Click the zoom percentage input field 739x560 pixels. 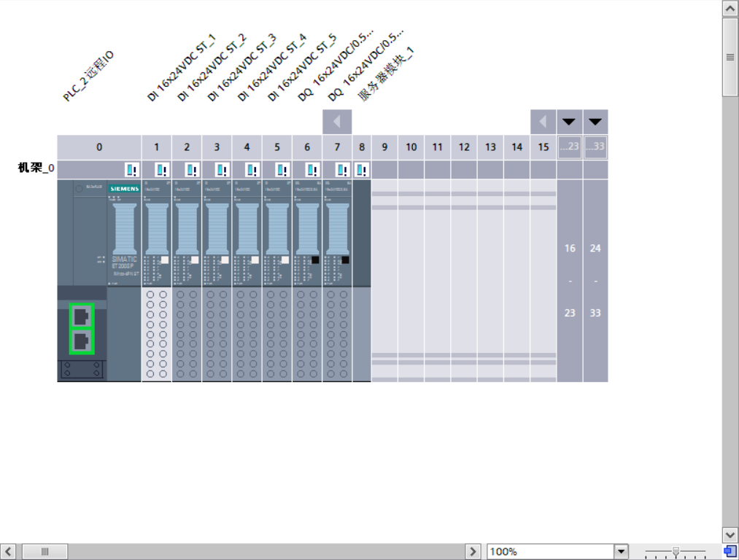pos(550,552)
